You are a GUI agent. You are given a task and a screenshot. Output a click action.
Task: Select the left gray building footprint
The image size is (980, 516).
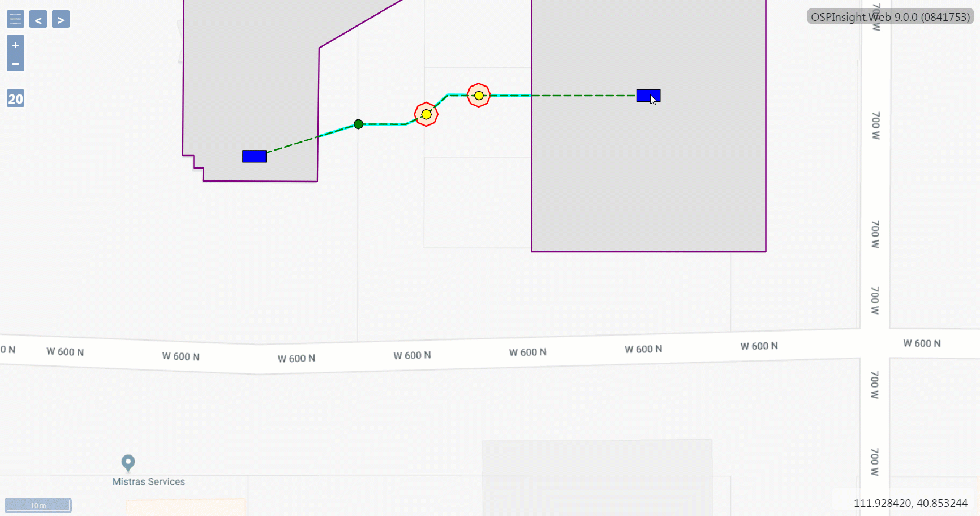point(255,85)
